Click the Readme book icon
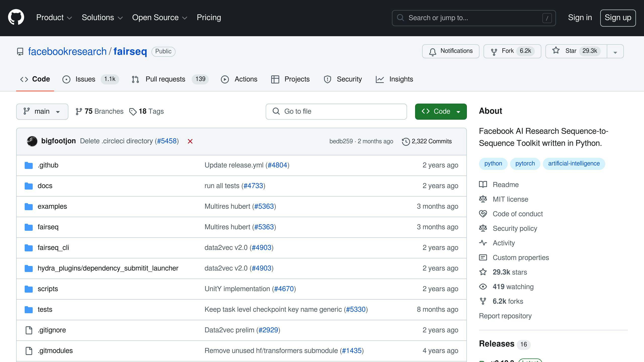The image size is (644, 362). [x=483, y=185]
